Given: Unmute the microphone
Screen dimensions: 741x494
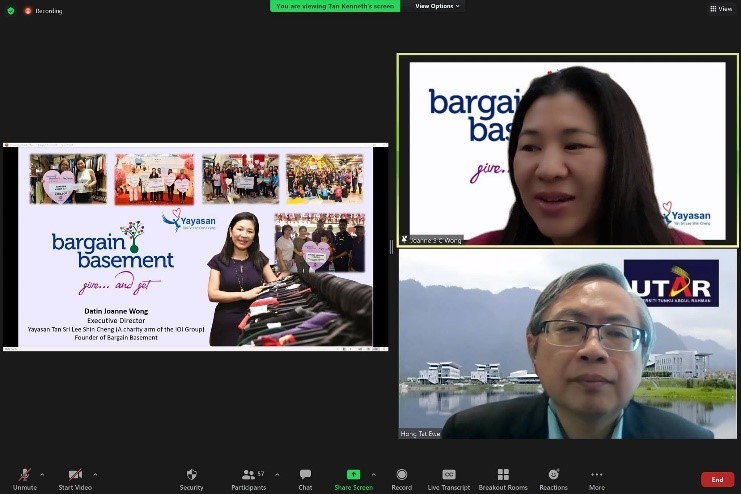Looking at the screenshot, I should point(25,479).
